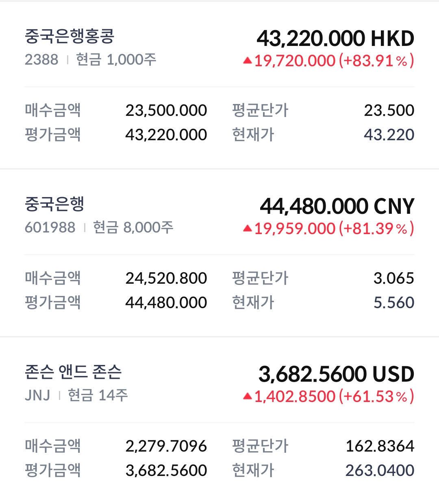
Task: Tap the 평균단가 3.065 value
Action: coord(394,278)
